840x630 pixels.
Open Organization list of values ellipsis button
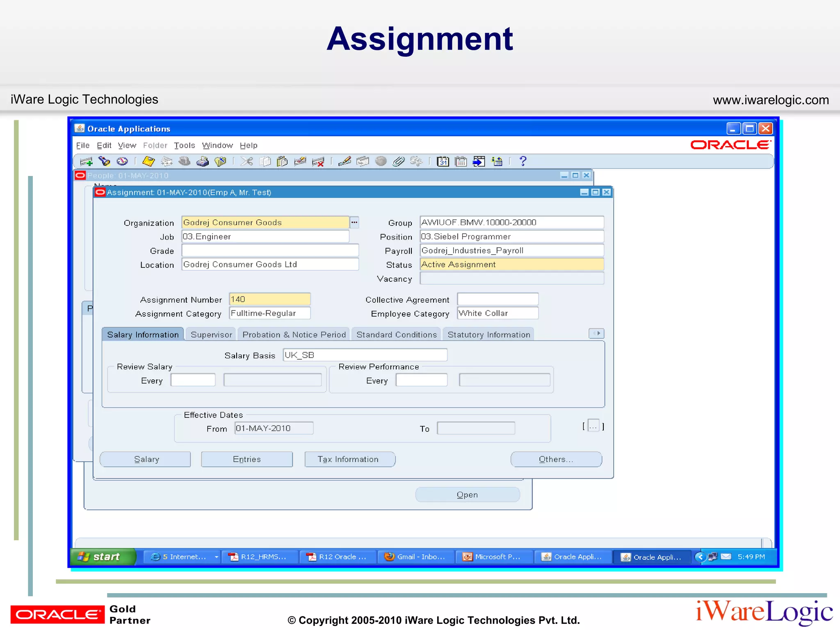tap(354, 222)
